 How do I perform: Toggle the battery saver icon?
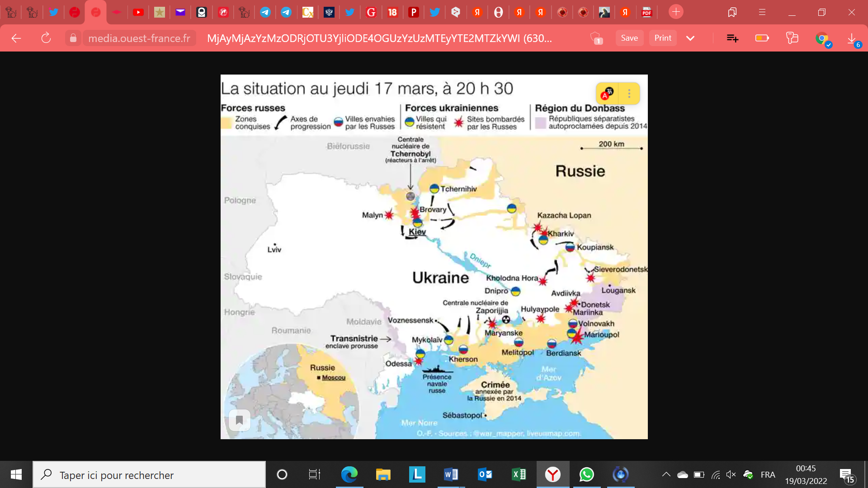[x=762, y=38]
